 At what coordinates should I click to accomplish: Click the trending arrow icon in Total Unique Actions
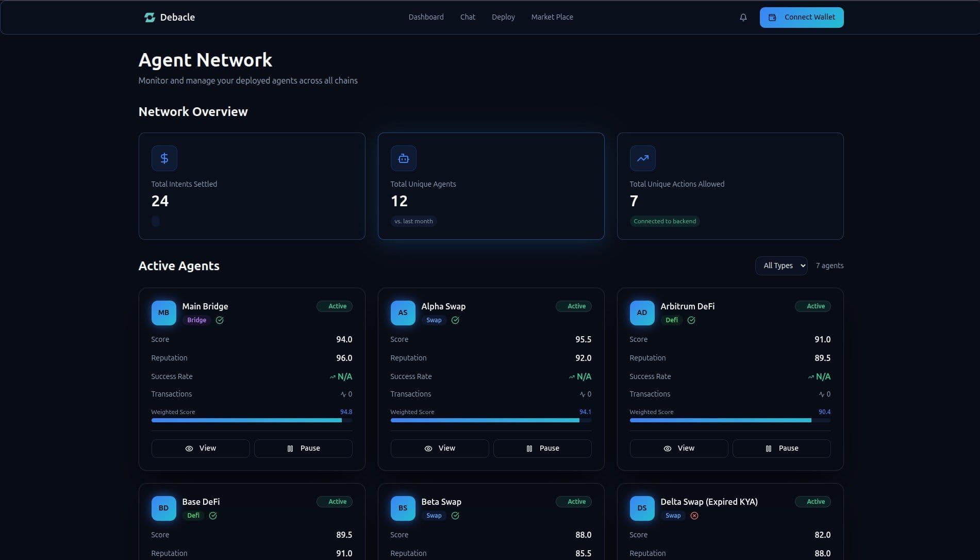[x=642, y=158]
